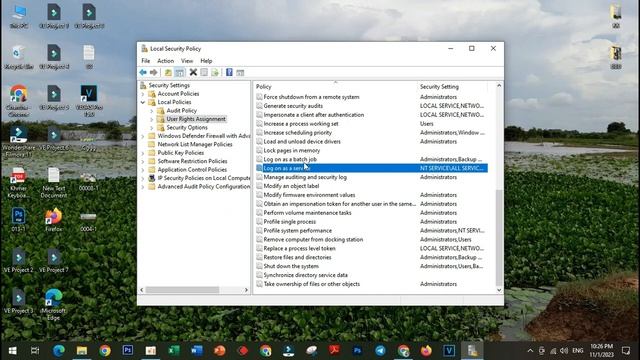The height and width of the screenshot is (360, 640).
Task: Select 'Restore files and directories' policy
Action: coord(371,258)
